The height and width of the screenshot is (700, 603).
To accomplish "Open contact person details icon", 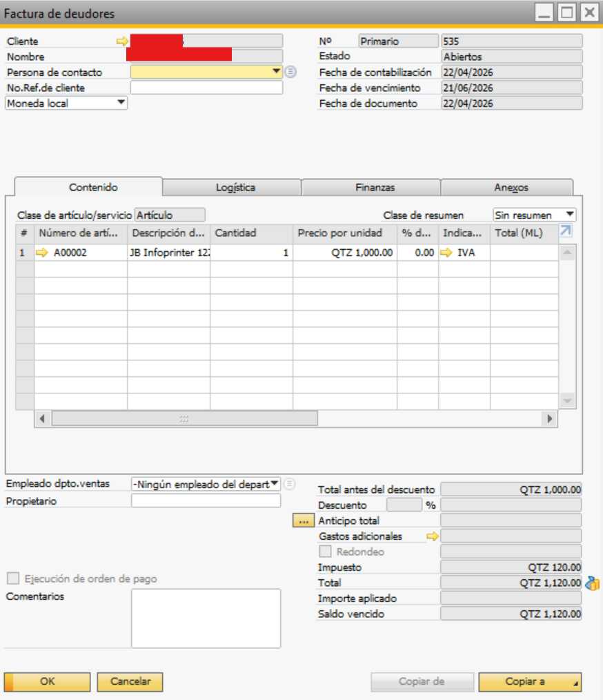I will pos(290,72).
